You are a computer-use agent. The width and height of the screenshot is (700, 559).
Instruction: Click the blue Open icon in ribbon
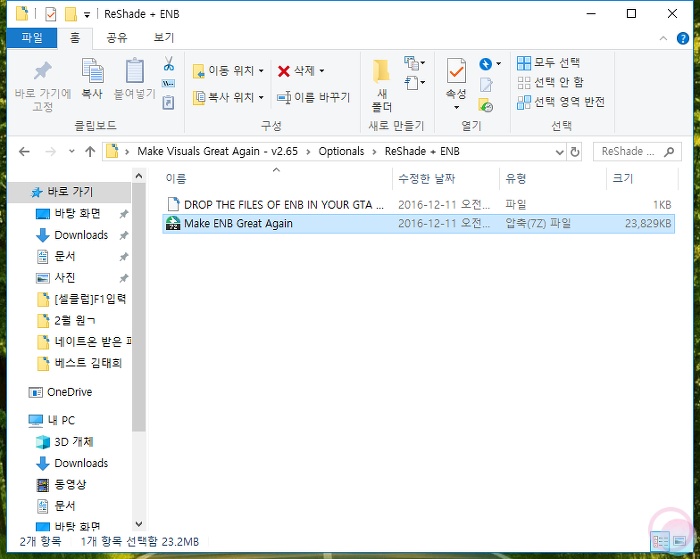(x=485, y=64)
